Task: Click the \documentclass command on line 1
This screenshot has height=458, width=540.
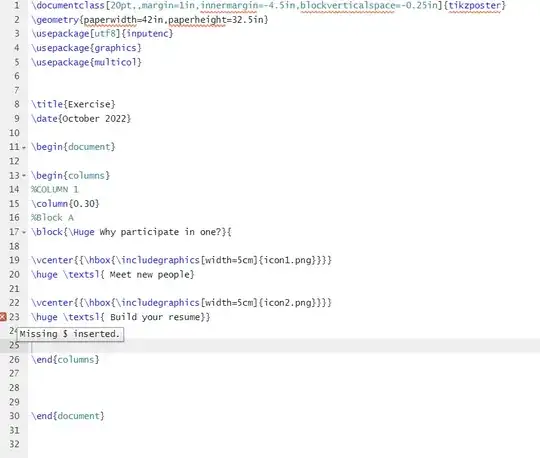Action: coord(68,6)
